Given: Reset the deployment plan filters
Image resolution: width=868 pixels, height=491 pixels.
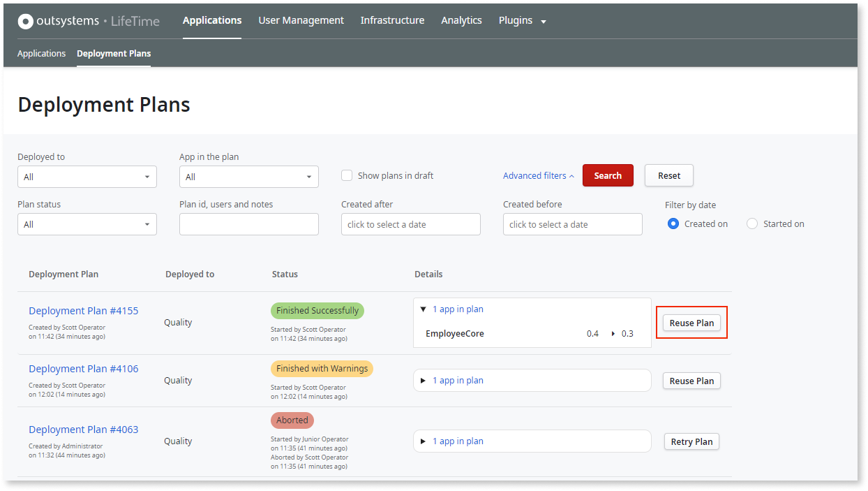Looking at the screenshot, I should (x=668, y=175).
